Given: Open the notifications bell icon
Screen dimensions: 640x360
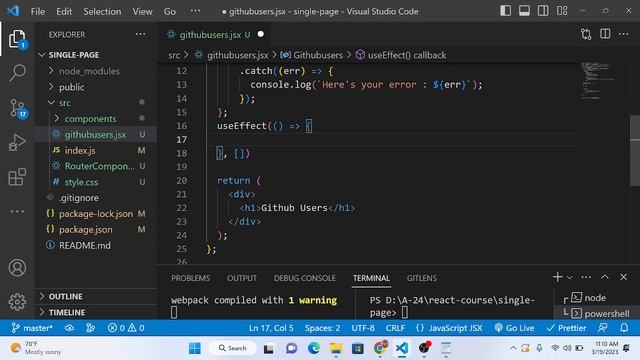Looking at the screenshot, I should click(x=624, y=328).
